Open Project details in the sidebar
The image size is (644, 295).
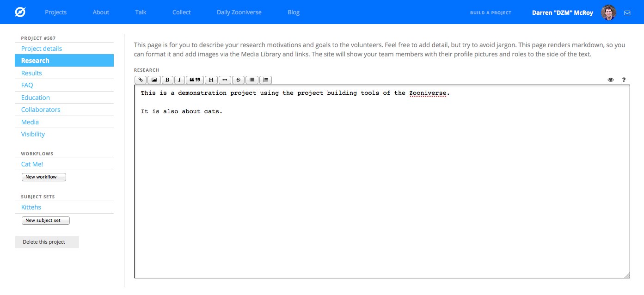click(42, 49)
